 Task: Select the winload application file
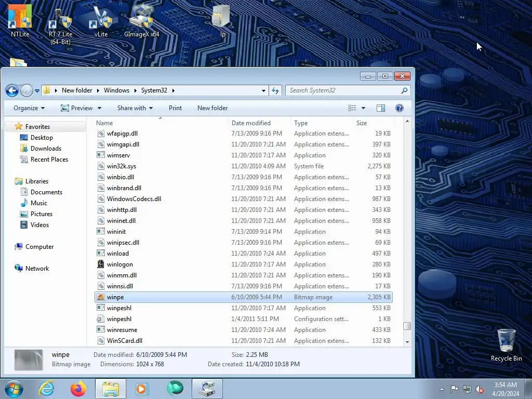click(x=243, y=254)
